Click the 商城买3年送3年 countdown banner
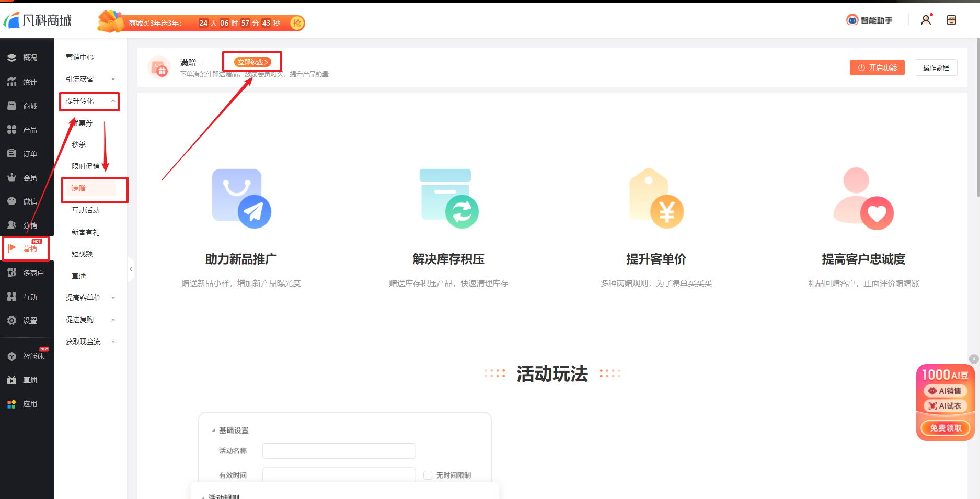 201,23
